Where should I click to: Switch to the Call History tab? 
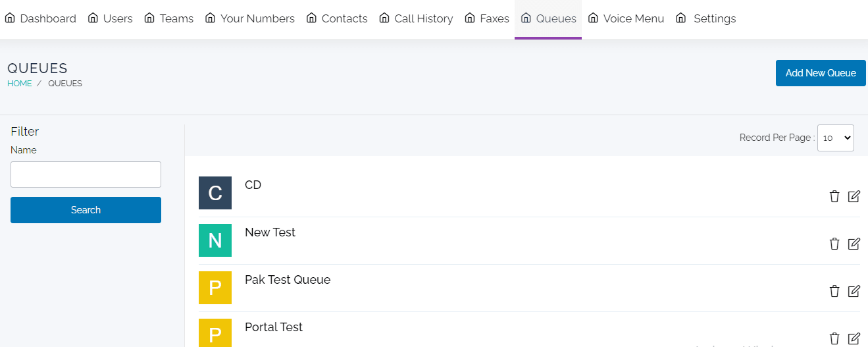click(x=416, y=18)
